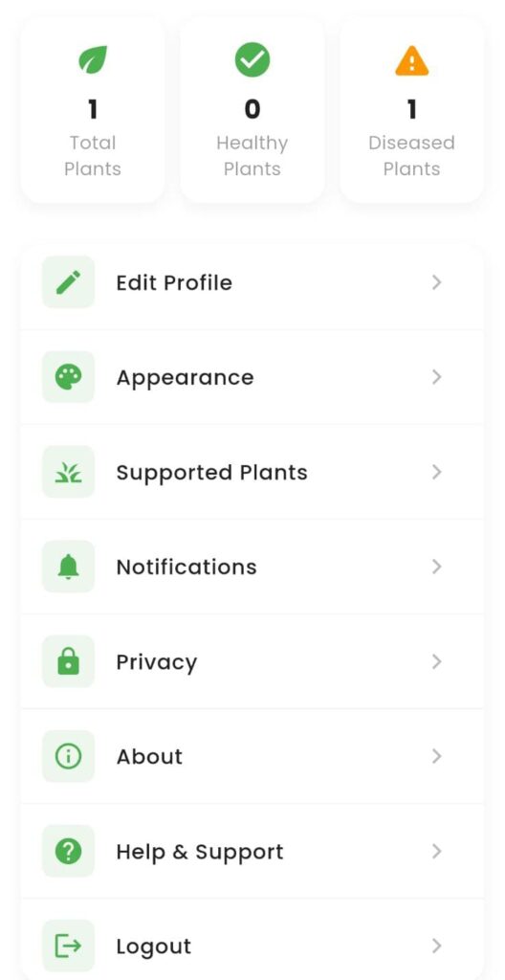Click the info circle icon for About
The height and width of the screenshot is (980, 505).
coord(68,756)
